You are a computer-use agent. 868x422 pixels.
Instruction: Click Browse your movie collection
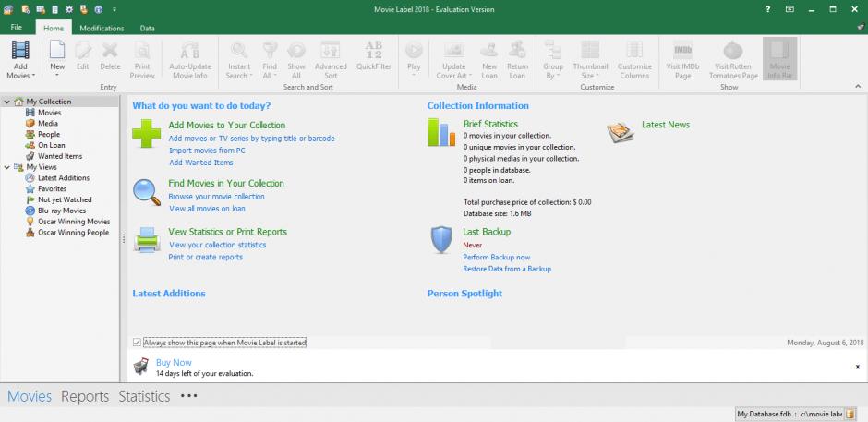click(x=216, y=197)
